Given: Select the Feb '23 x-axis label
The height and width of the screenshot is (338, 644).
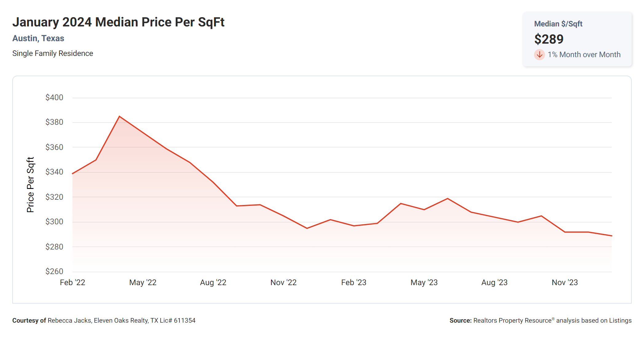Looking at the screenshot, I should pyautogui.click(x=354, y=282).
